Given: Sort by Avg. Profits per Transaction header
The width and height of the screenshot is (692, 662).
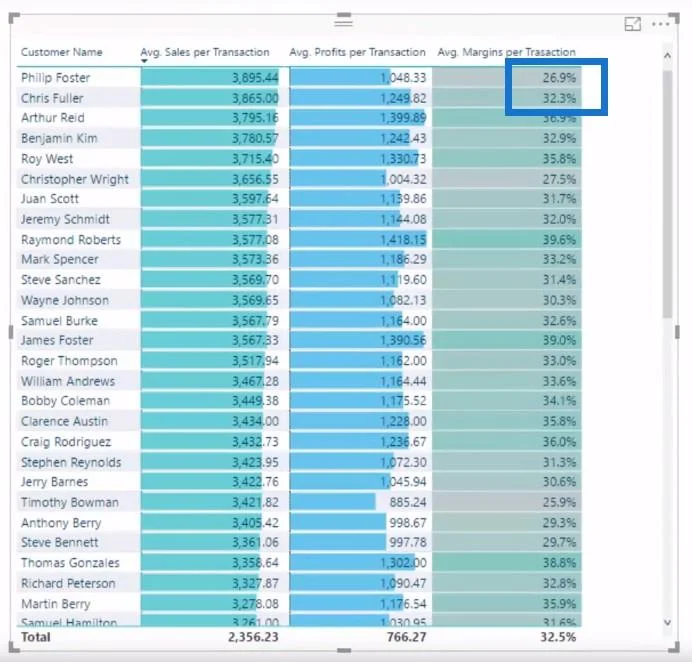Looking at the screenshot, I should 357,52.
